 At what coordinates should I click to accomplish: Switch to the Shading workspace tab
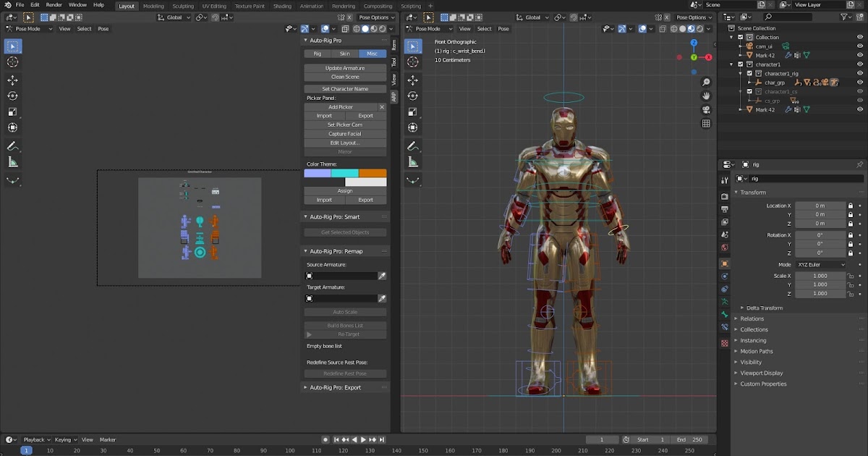282,6
